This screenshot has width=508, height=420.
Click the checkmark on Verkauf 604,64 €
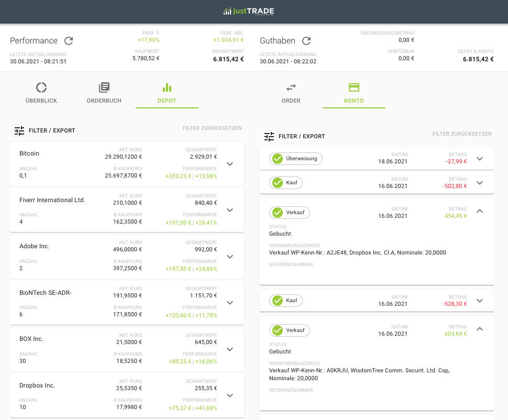point(278,330)
